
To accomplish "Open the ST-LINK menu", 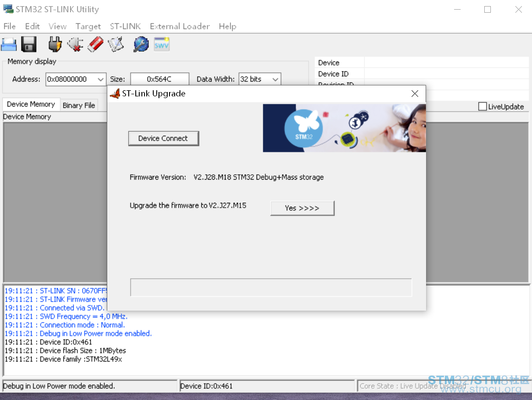I will point(125,26).
